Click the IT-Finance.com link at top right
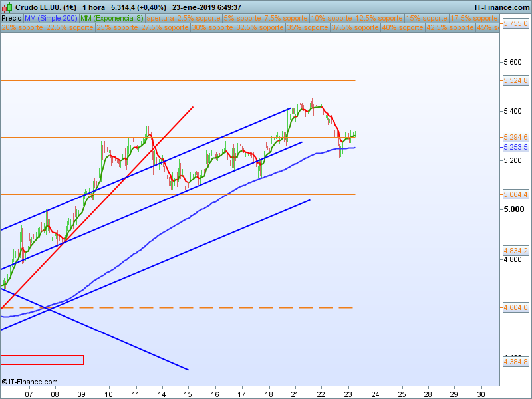 [501, 7]
